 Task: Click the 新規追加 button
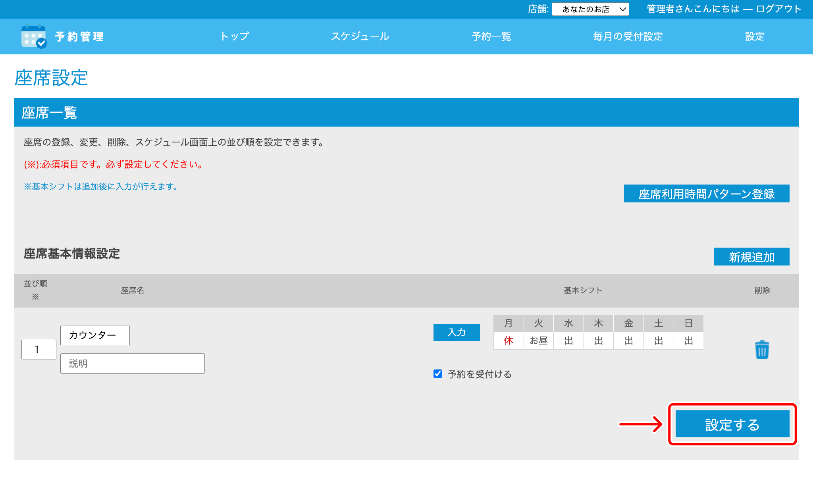pyautogui.click(x=751, y=257)
